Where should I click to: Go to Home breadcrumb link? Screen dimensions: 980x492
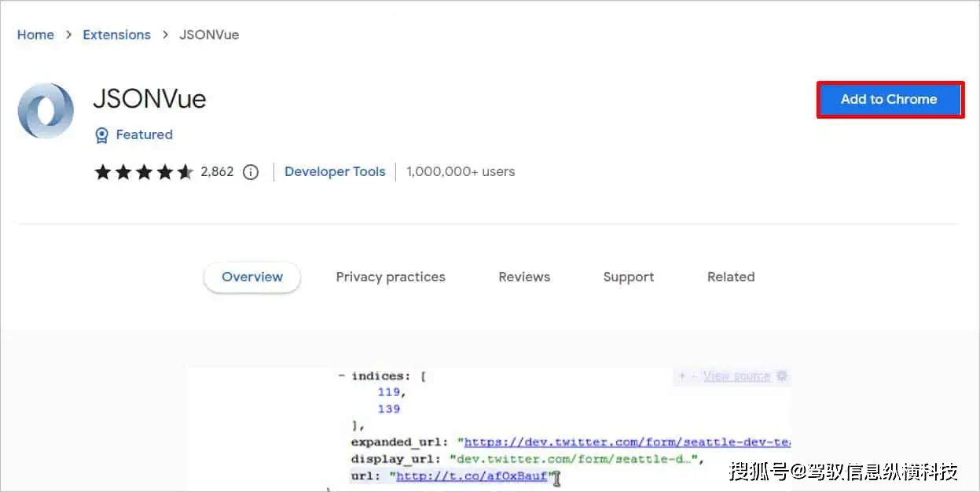[35, 35]
